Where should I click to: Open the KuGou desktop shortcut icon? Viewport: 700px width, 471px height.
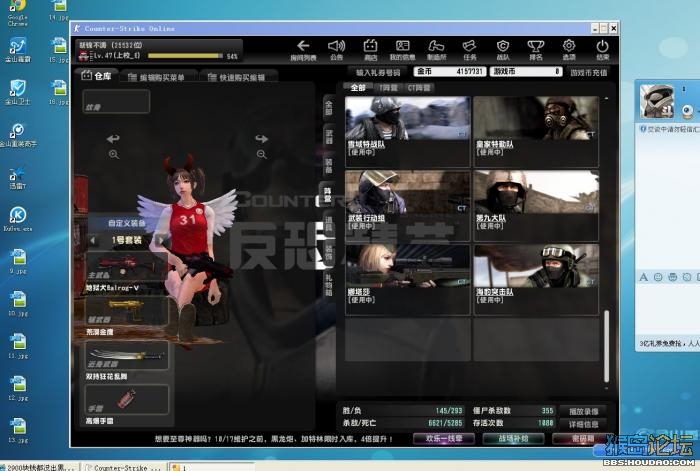pyautogui.click(x=18, y=219)
